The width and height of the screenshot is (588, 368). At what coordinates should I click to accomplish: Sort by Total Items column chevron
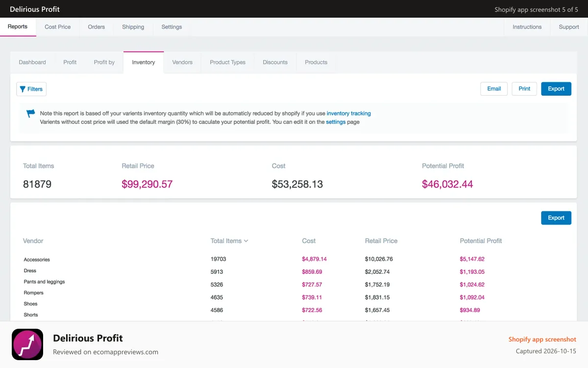click(x=246, y=241)
